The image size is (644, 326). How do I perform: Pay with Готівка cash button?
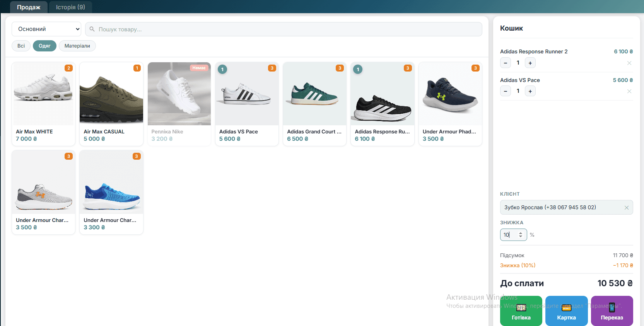pos(521,311)
